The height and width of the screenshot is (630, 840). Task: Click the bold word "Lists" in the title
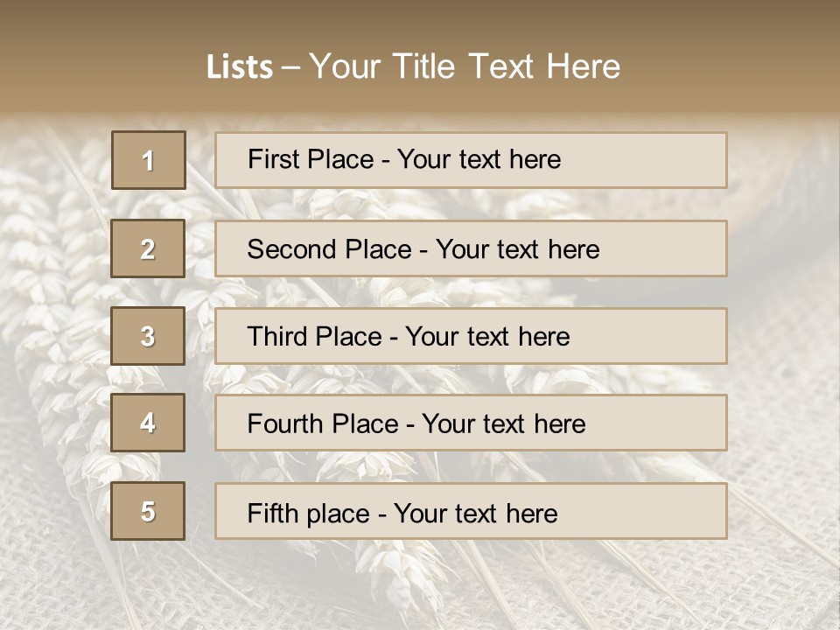(240, 66)
